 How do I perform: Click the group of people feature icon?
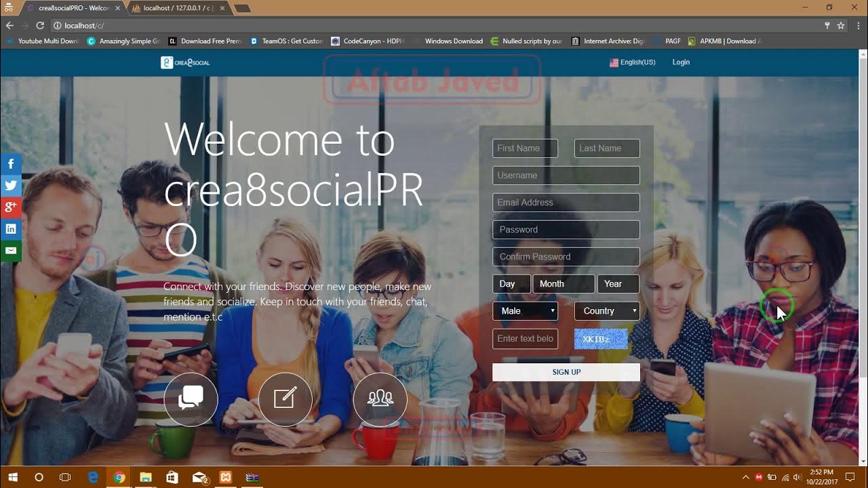coord(380,399)
